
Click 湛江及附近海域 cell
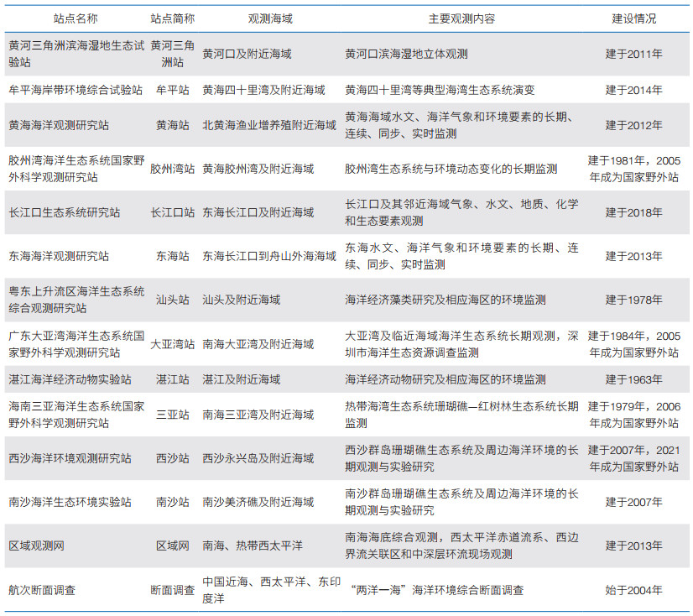[x=242, y=379]
